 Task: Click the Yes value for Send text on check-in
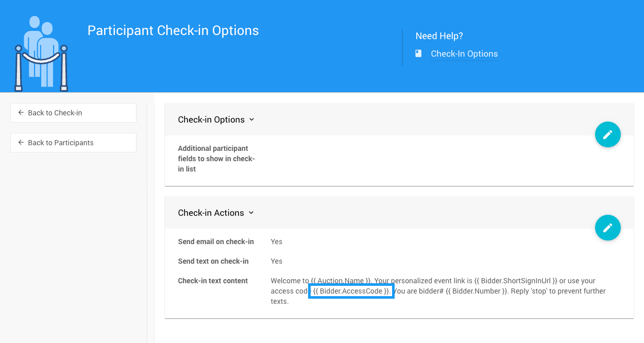(x=277, y=261)
